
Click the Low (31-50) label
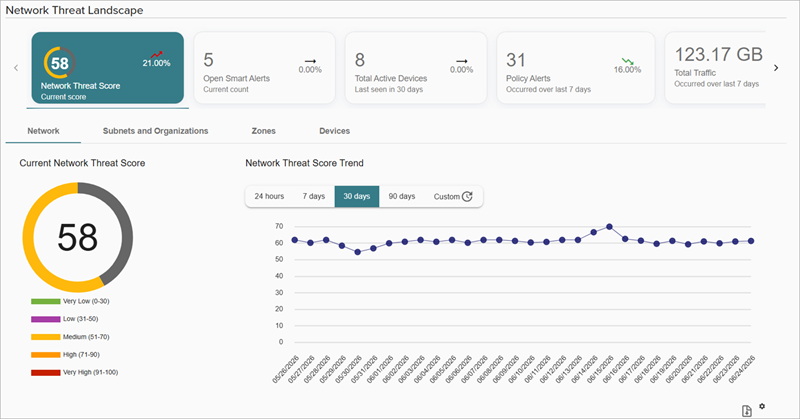click(x=81, y=319)
